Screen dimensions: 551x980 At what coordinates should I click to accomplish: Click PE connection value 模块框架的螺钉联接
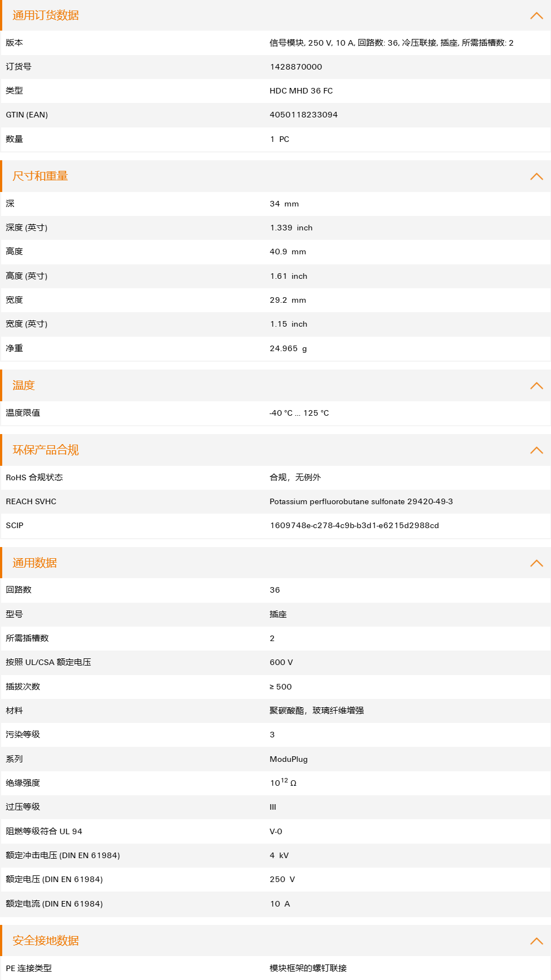pos(308,968)
